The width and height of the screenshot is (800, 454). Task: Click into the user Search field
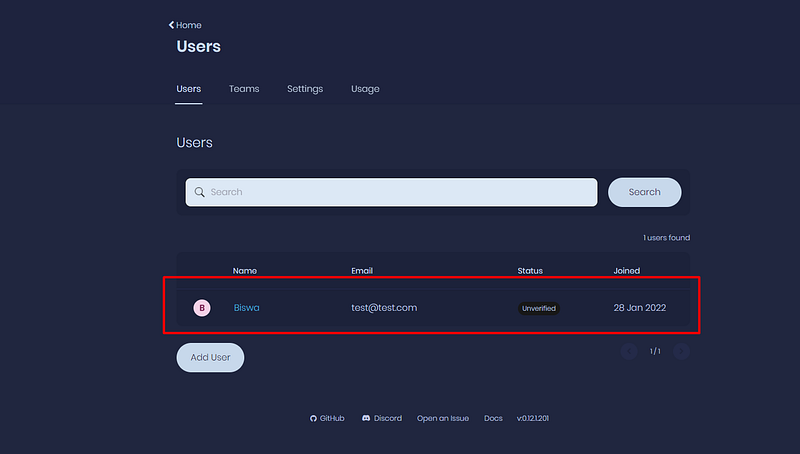pyautogui.click(x=391, y=192)
